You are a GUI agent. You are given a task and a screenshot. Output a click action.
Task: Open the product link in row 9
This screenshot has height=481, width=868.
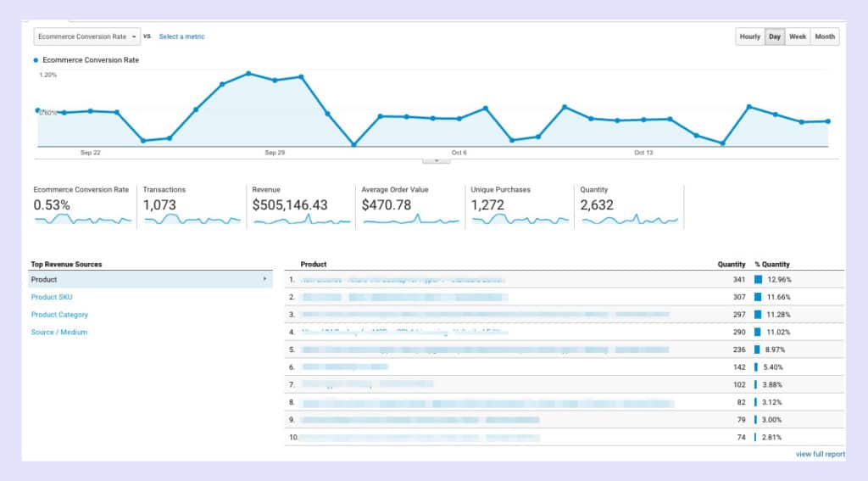[420, 419]
